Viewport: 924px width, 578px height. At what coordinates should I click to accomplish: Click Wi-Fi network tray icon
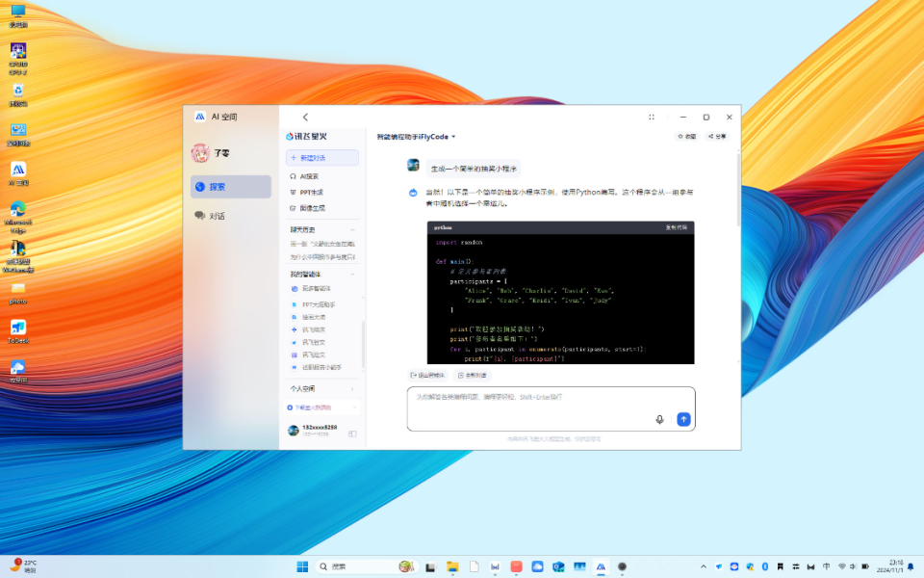pyautogui.click(x=841, y=566)
